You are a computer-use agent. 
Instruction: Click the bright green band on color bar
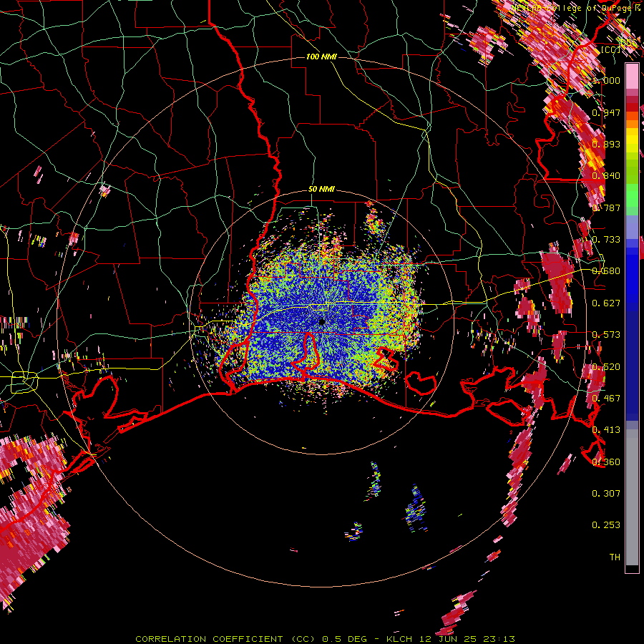click(632, 195)
